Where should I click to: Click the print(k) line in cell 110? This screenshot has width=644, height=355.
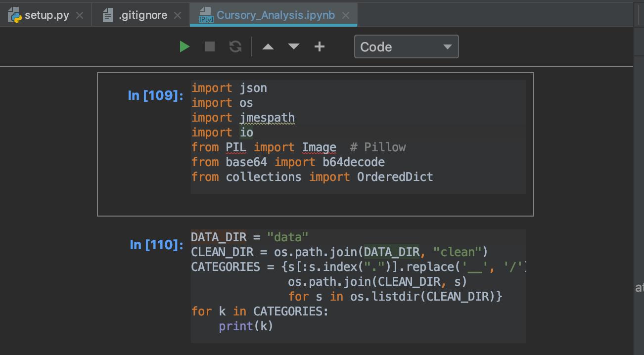click(x=246, y=326)
